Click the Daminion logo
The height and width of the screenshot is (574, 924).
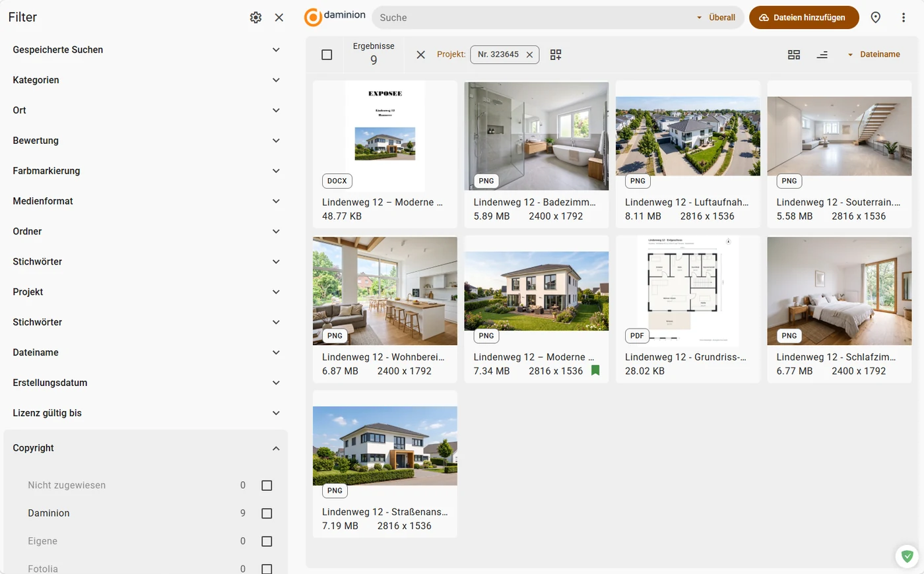[x=335, y=17]
